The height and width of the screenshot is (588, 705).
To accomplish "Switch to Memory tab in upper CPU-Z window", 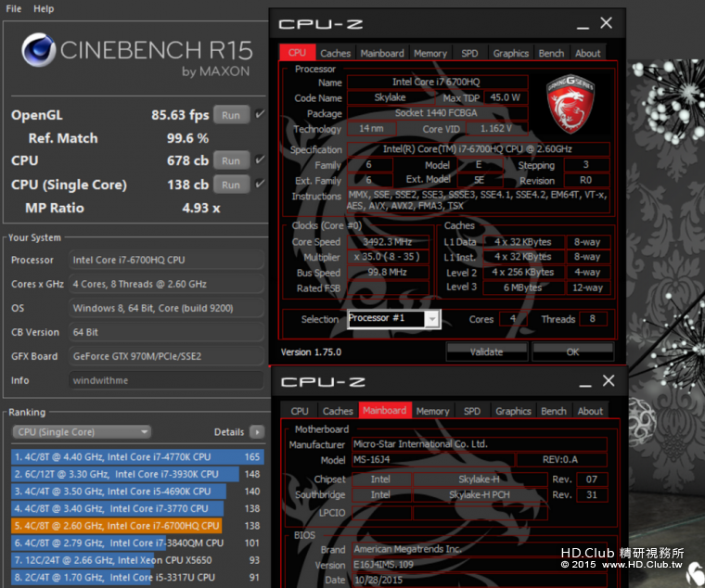I will click(x=430, y=53).
